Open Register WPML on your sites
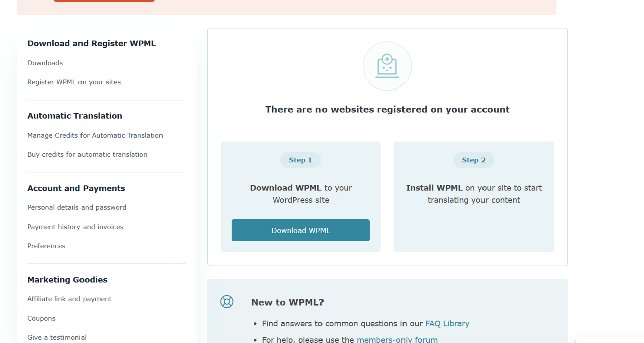 tap(74, 82)
